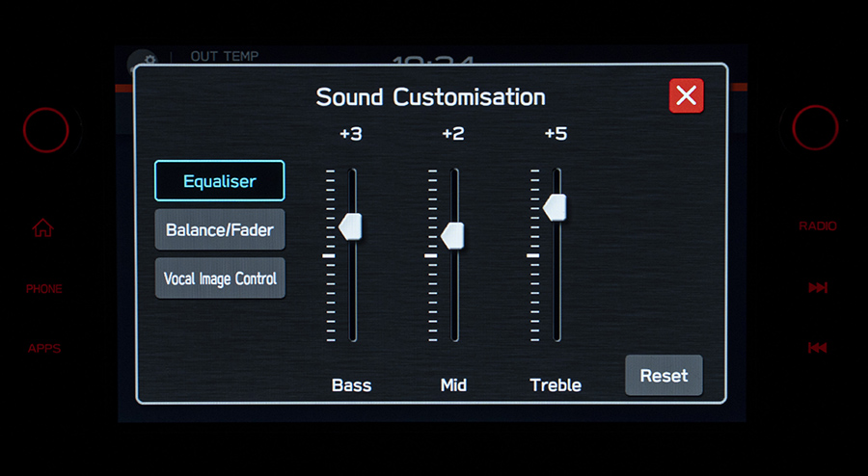Open the APPS screen

[x=43, y=349]
